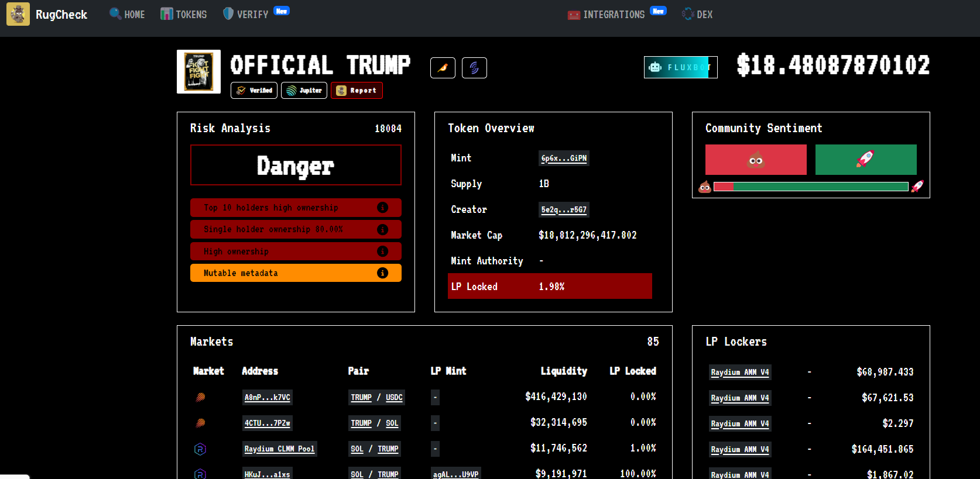The image size is (980, 479).
Task: Open the market address HKuJ...a1xs
Action: click(x=267, y=474)
